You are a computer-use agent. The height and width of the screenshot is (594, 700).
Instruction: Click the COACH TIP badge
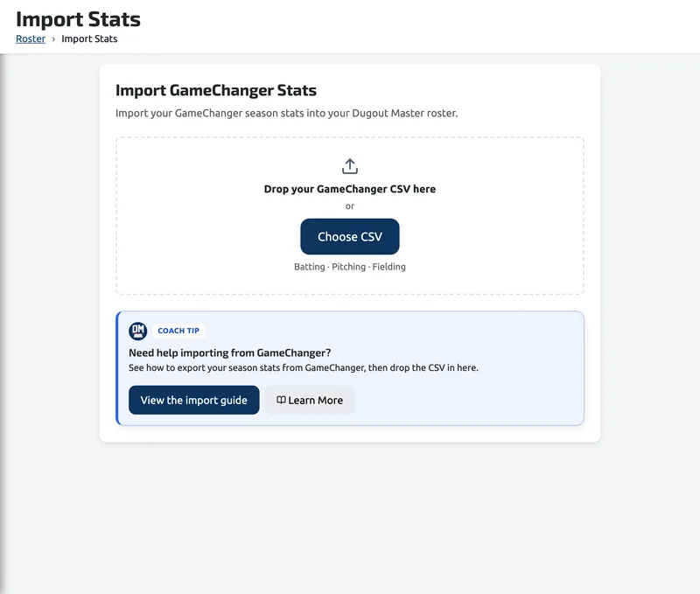(x=178, y=331)
